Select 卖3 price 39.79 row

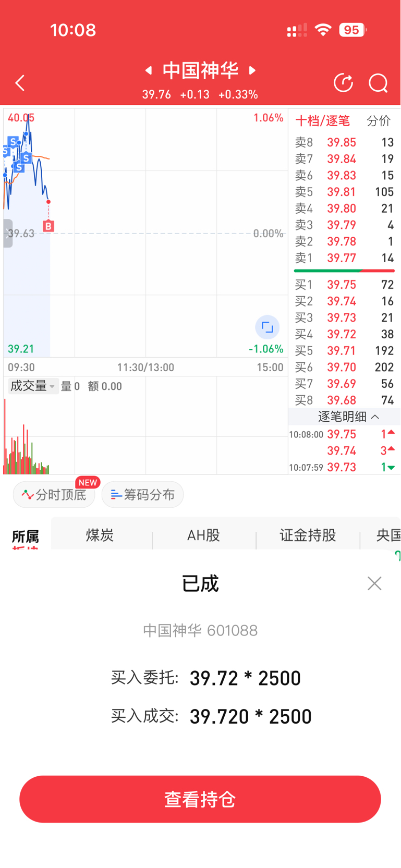[x=344, y=225]
